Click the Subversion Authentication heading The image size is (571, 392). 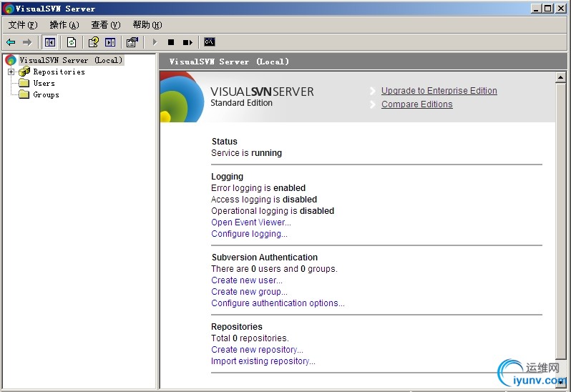click(264, 258)
